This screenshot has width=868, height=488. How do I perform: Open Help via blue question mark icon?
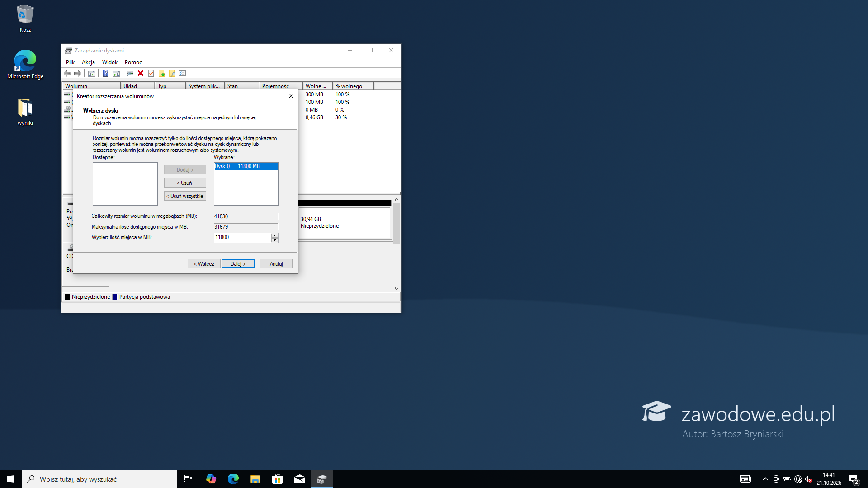[x=105, y=73]
